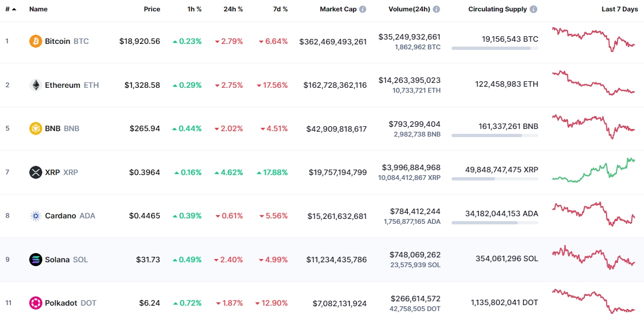The height and width of the screenshot is (323, 644).
Task: Open the BNB coin page link
Action: coord(54,128)
